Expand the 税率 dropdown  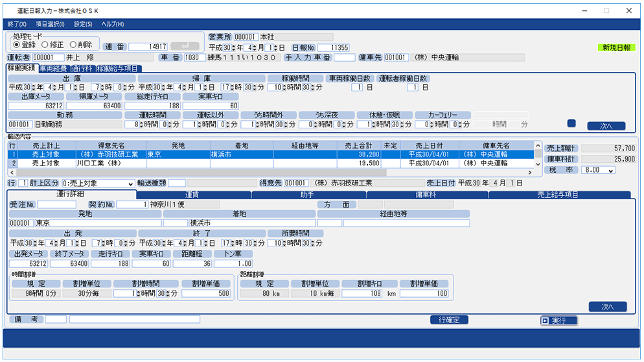click(x=610, y=170)
